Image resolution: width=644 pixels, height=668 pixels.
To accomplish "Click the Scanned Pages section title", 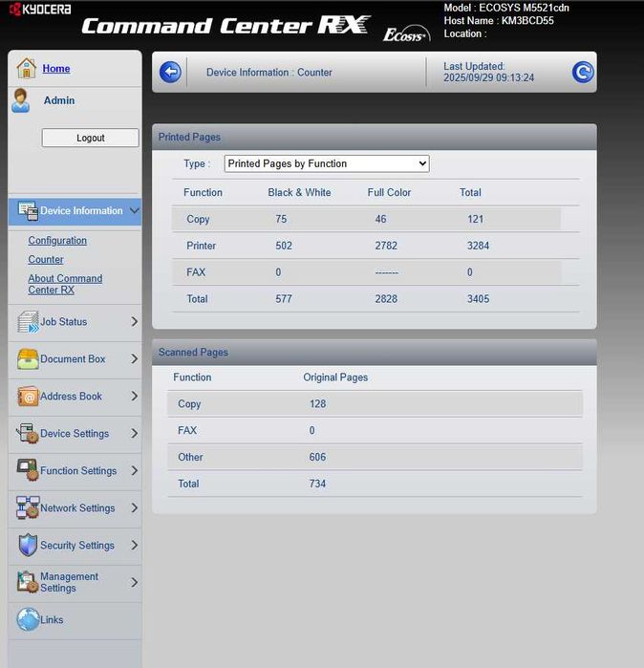I will tap(193, 353).
